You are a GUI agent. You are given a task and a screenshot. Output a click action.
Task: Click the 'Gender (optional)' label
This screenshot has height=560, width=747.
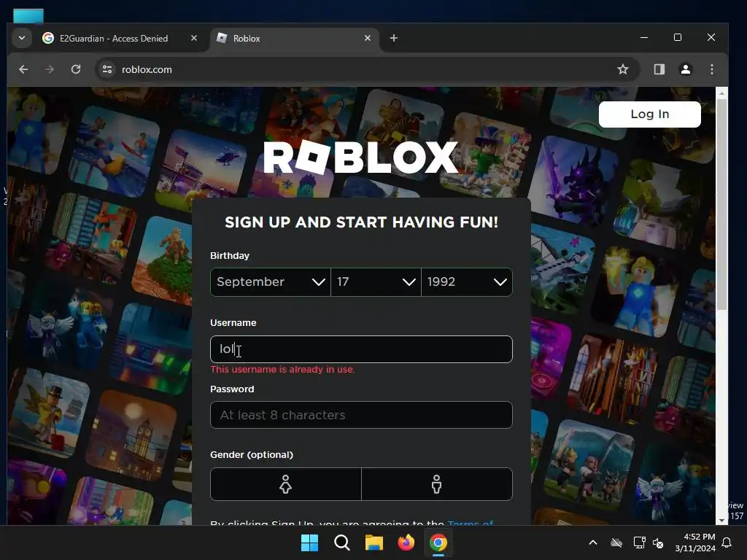click(252, 455)
